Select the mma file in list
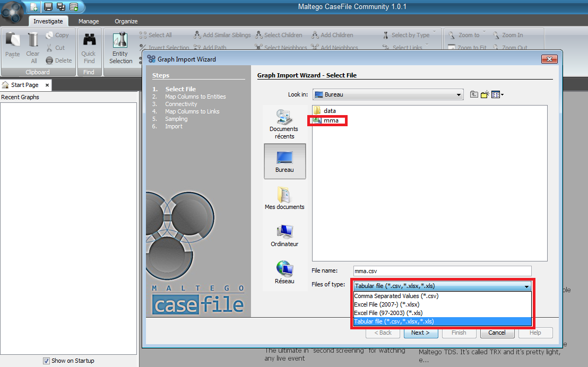 (326, 120)
